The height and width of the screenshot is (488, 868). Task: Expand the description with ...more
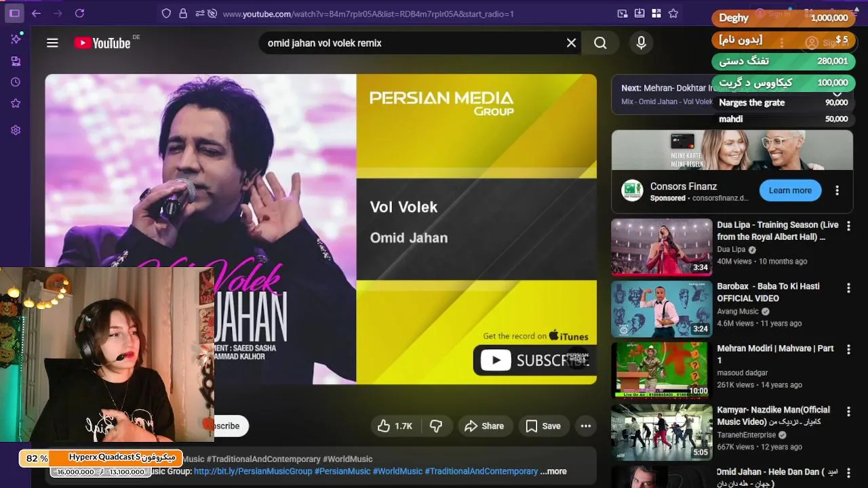pyautogui.click(x=553, y=471)
